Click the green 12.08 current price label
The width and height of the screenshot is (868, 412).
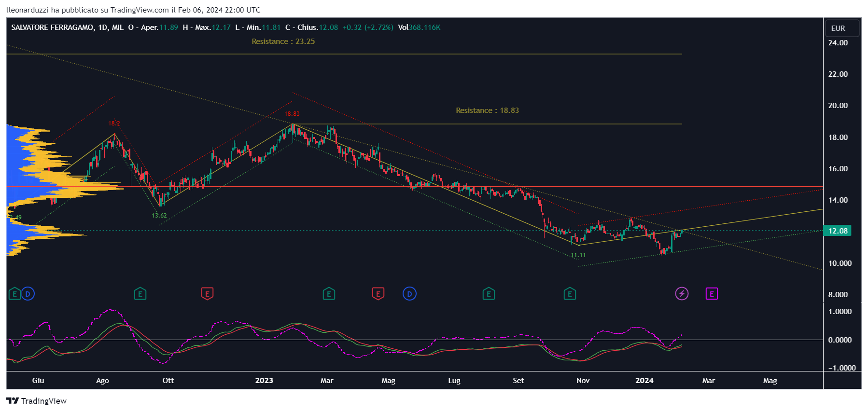click(838, 231)
